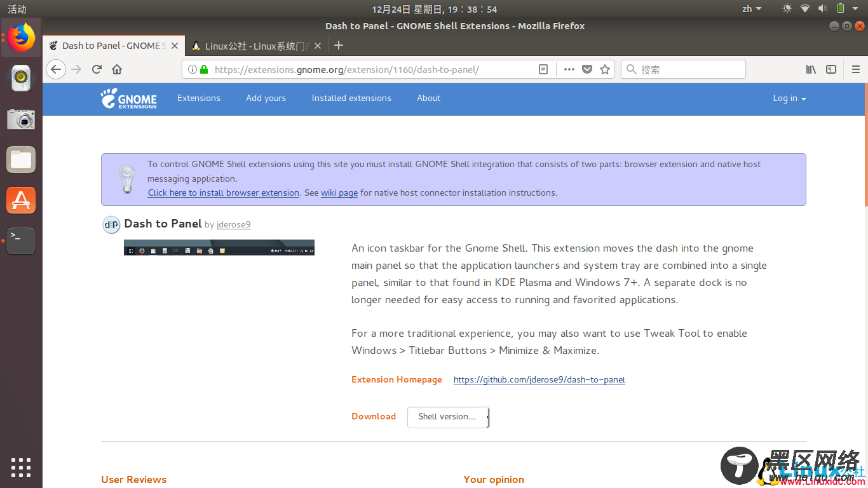
Task: Click the Dash to Panel extension icon
Action: click(x=111, y=224)
